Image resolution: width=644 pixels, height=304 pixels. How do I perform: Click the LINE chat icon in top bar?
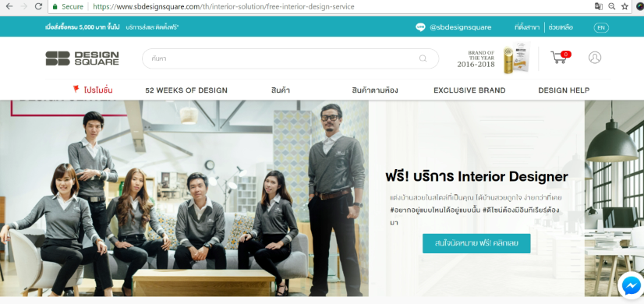tap(420, 27)
